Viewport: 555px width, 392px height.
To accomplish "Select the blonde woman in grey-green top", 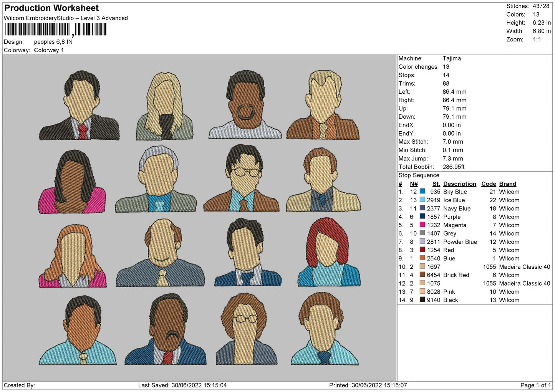I will click(x=164, y=106).
